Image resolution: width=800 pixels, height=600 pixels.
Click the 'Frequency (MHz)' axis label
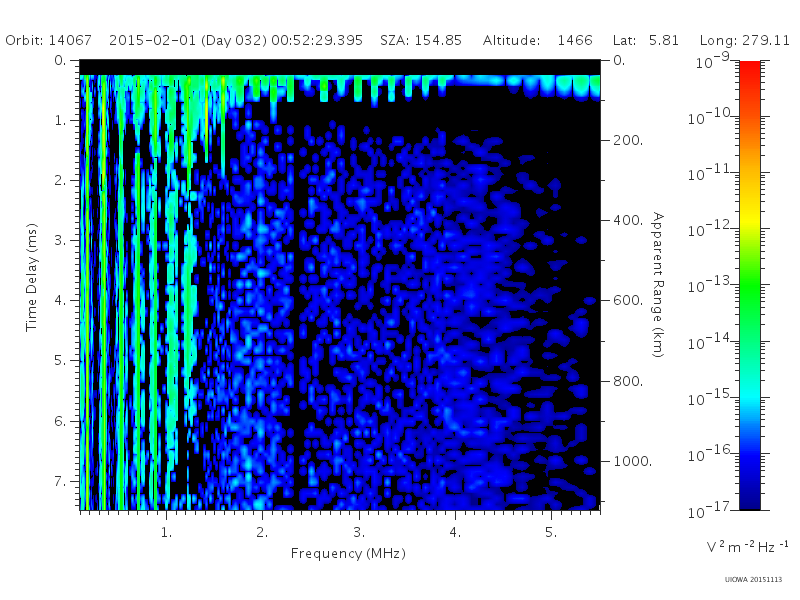tap(348, 554)
